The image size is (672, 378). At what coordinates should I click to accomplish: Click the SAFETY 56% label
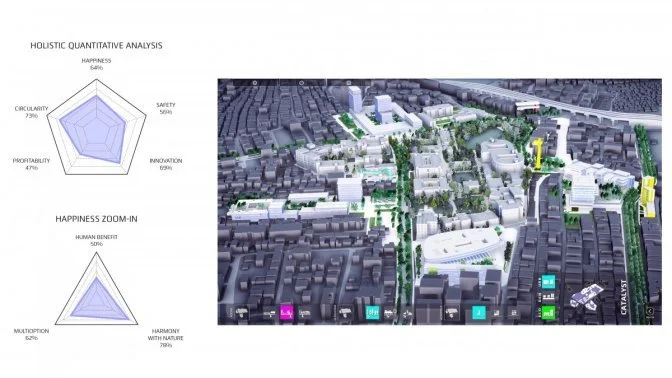(165, 108)
